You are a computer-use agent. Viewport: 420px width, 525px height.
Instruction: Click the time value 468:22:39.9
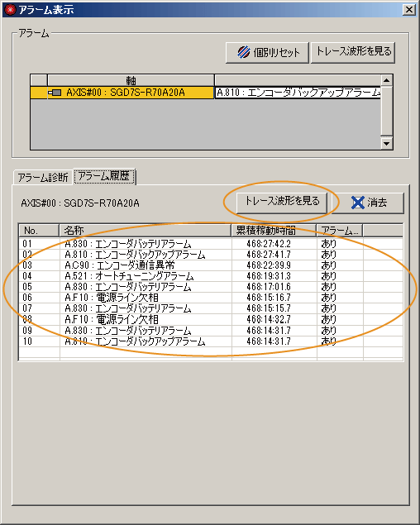[269, 265]
